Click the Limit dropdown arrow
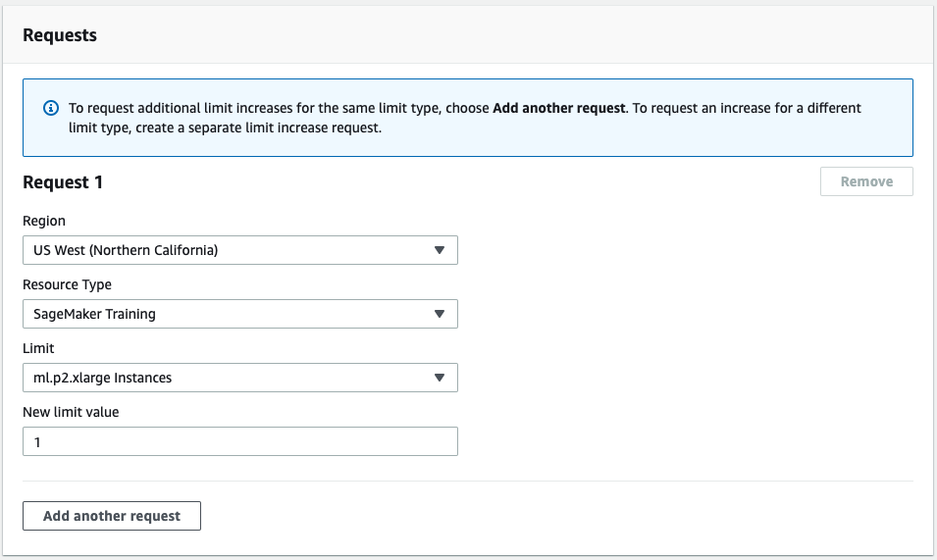 pos(440,378)
